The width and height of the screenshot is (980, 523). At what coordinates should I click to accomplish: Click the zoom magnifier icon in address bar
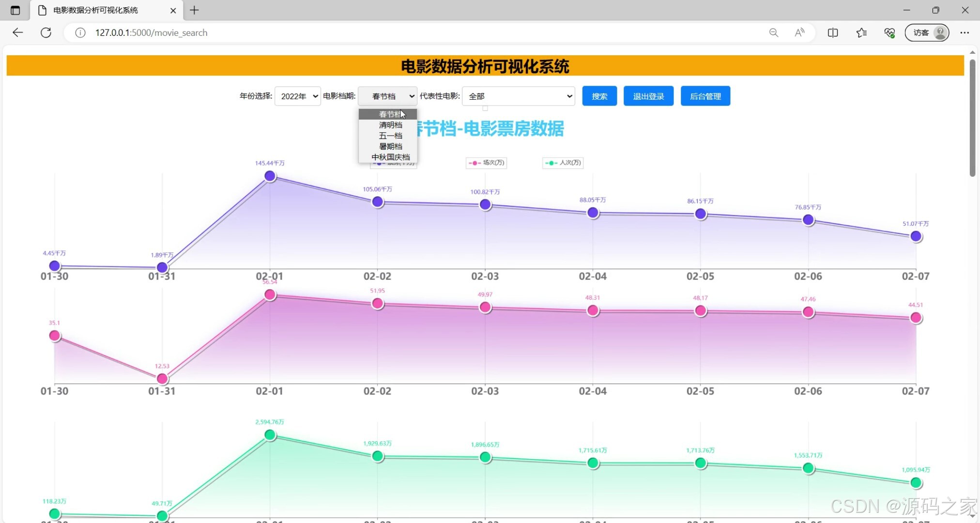click(x=773, y=32)
